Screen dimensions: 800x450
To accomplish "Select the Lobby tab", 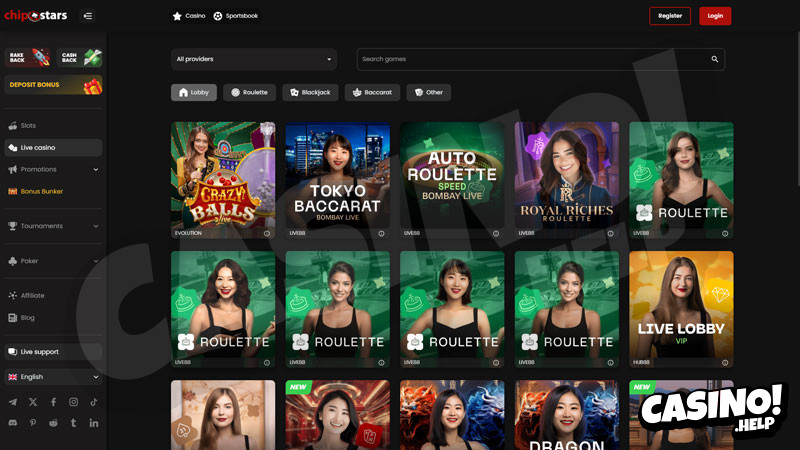I will [x=194, y=92].
